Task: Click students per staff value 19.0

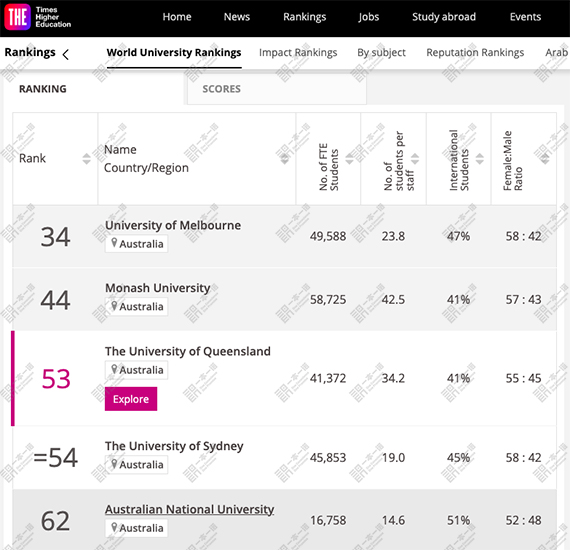Action: pyautogui.click(x=393, y=458)
